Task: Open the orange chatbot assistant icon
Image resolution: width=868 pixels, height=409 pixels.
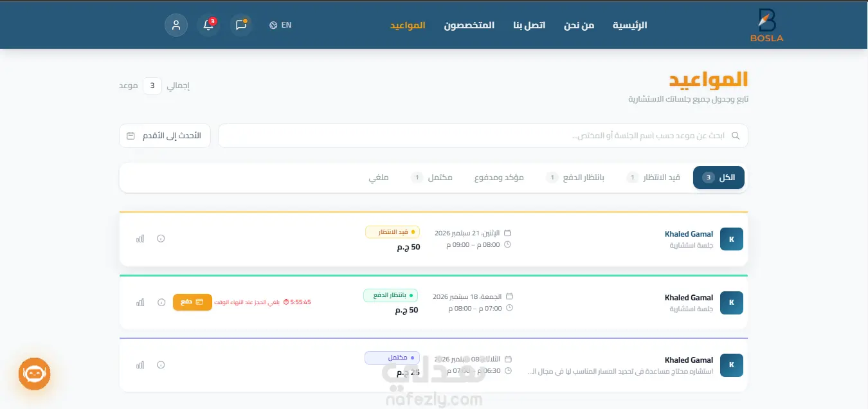Action: tap(34, 374)
